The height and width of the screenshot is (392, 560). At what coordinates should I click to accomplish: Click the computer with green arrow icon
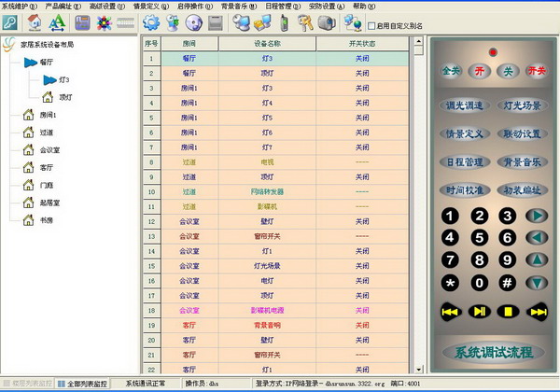(174, 22)
